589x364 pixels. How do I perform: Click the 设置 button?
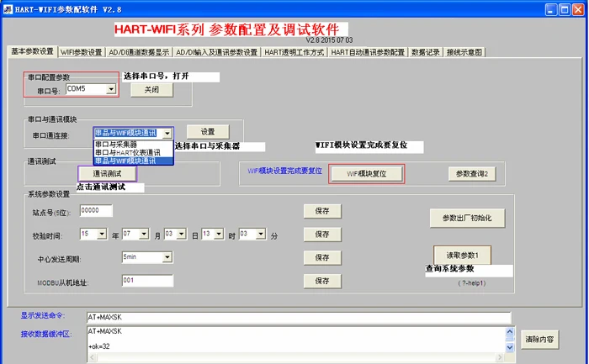[x=208, y=132]
